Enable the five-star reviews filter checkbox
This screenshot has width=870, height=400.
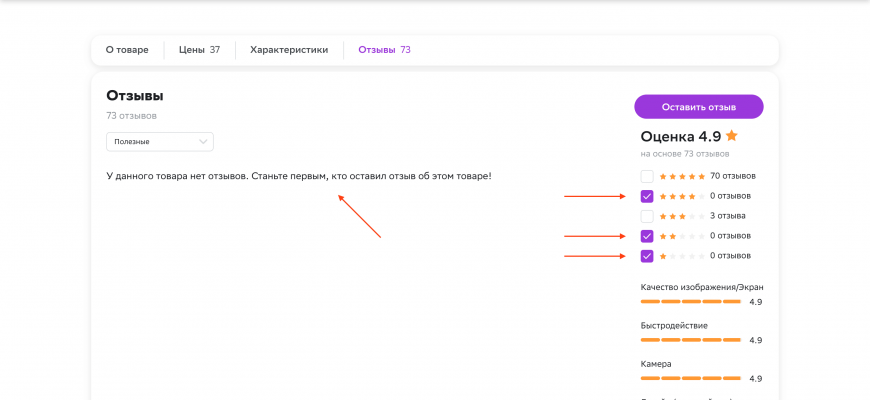point(647,176)
